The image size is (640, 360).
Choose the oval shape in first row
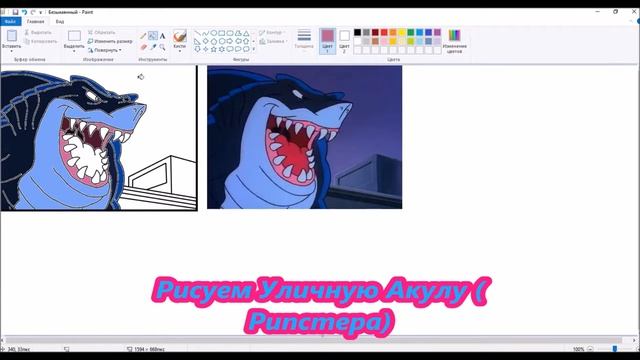(x=213, y=33)
